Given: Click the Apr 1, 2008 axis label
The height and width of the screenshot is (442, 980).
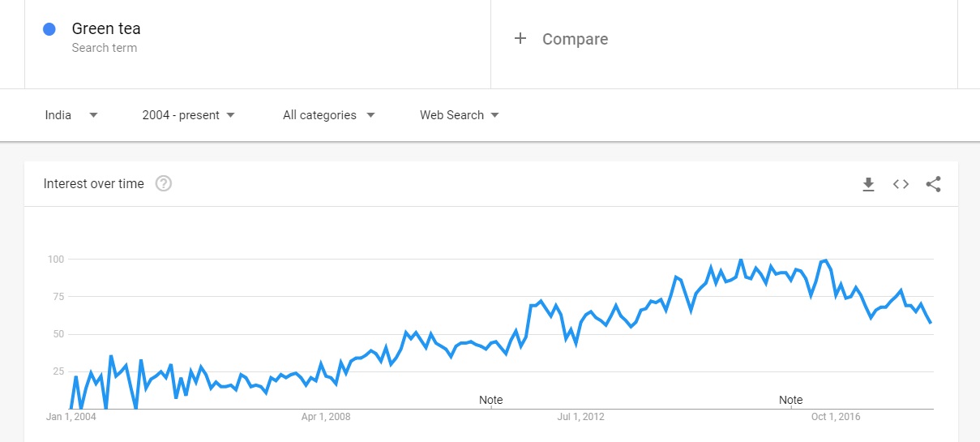Looking at the screenshot, I should 326,417.
